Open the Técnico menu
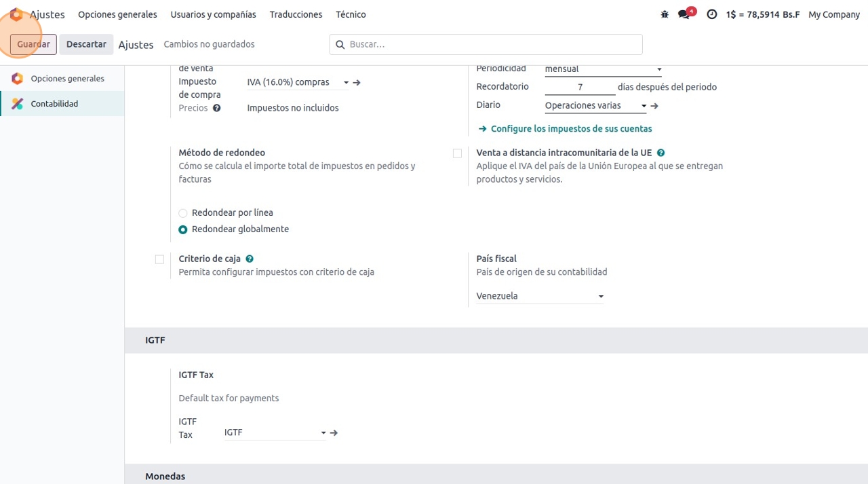This screenshot has height=484, width=868. (351, 14)
